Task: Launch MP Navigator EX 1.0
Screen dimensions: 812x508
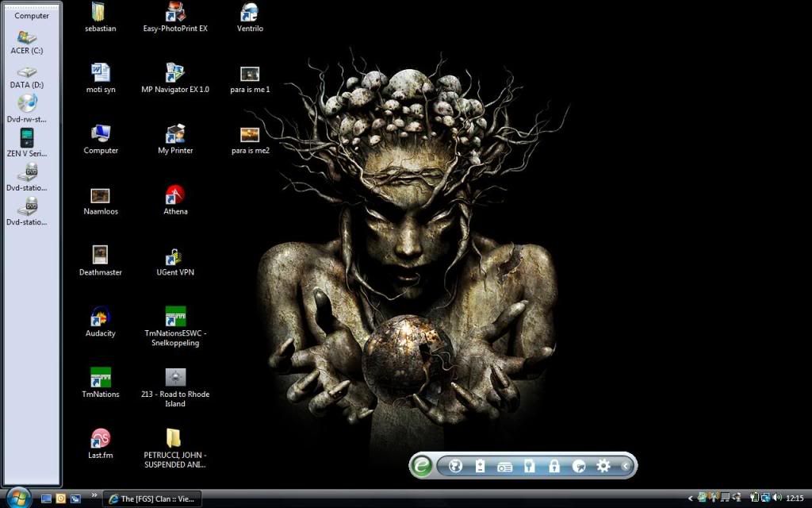Action: [x=175, y=79]
